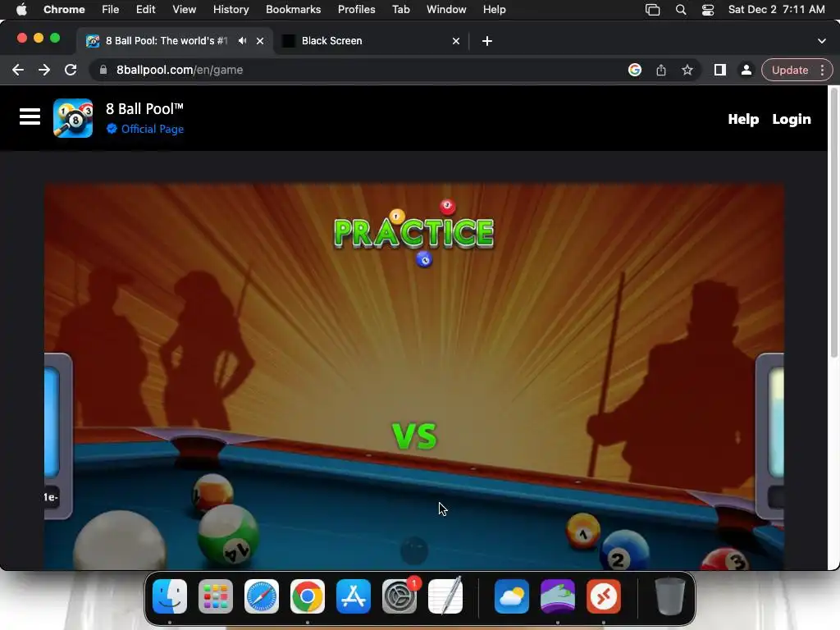Open the Help link on page
This screenshot has height=630, width=840.
[743, 119]
